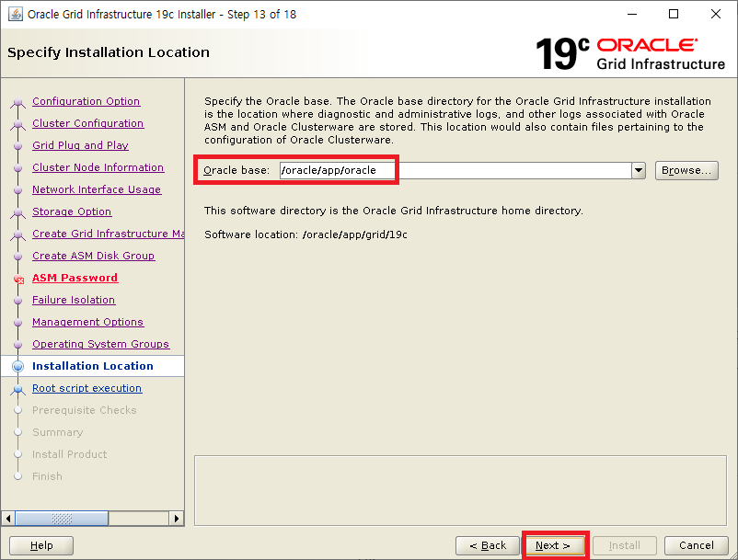
Task: Click the Install Product step label
Action: click(70, 454)
